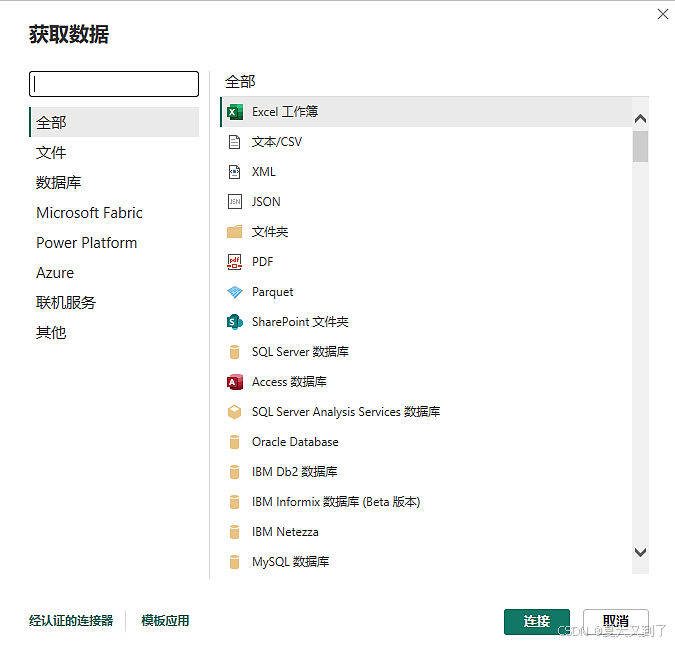Click the 取消 button
This screenshot has height=645, width=675.
pos(616,621)
